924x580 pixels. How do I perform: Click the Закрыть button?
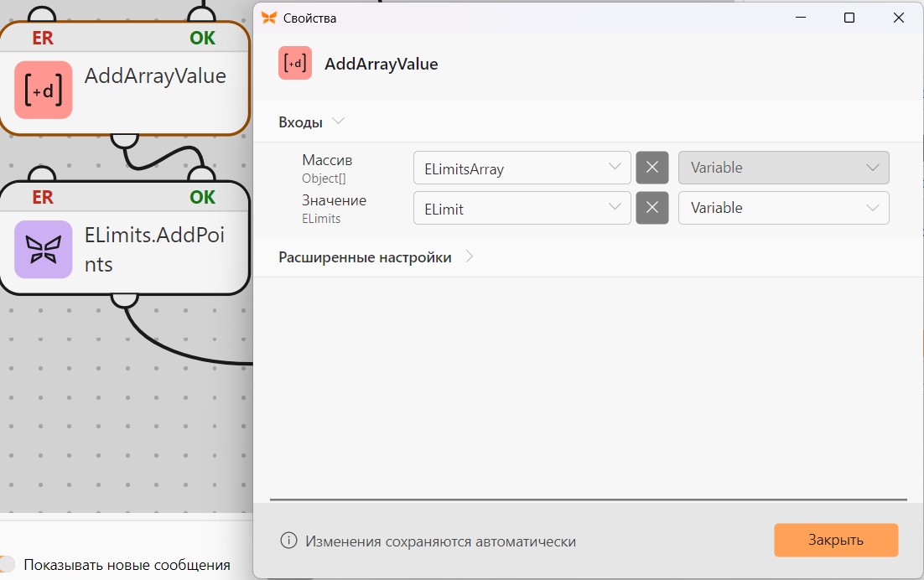point(836,540)
